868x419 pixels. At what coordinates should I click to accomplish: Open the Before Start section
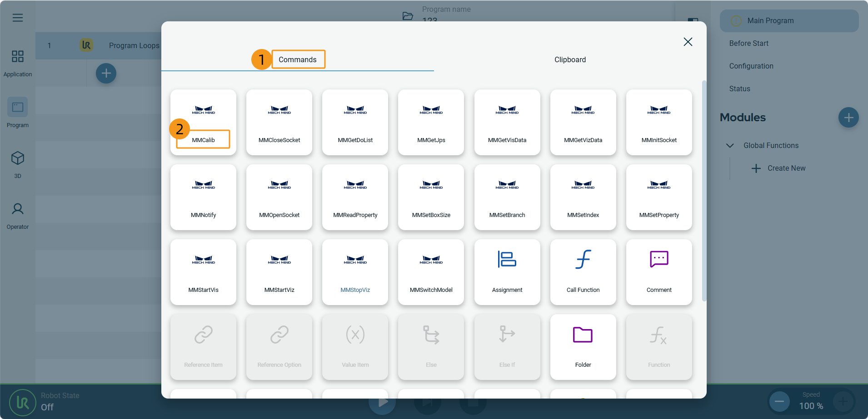(x=749, y=43)
